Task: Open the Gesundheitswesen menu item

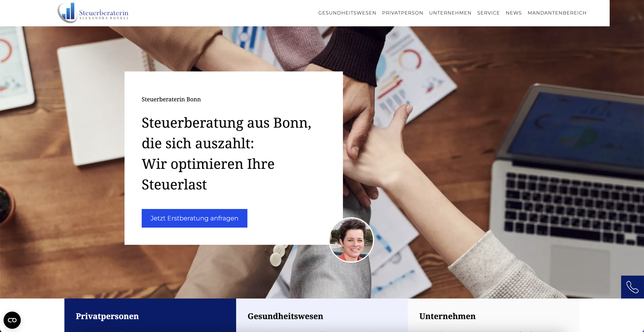Action: point(347,13)
